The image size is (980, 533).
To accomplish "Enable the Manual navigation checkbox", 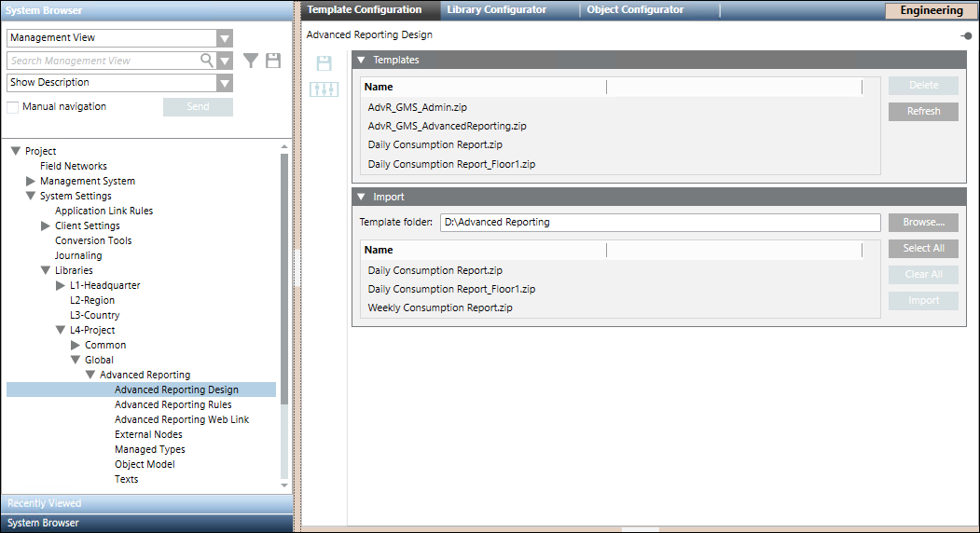I will coord(13,107).
